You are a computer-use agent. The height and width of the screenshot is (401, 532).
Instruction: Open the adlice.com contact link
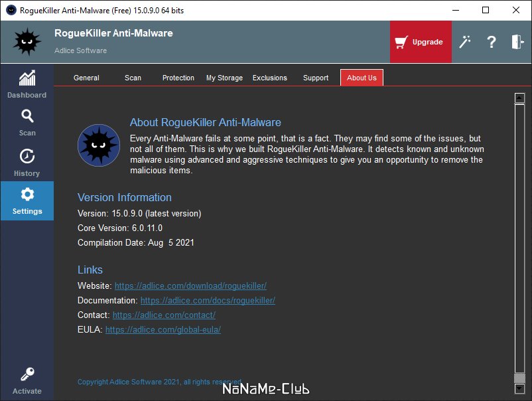(x=164, y=315)
